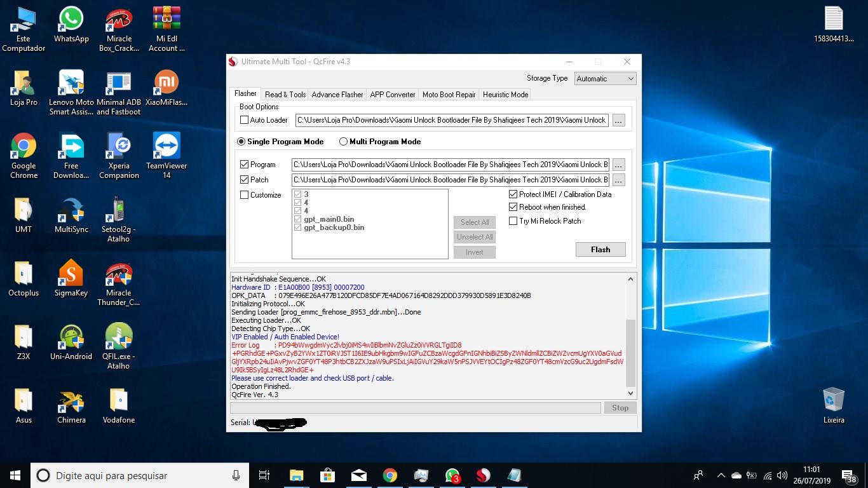Open Lixeira recycle bin

[834, 405]
